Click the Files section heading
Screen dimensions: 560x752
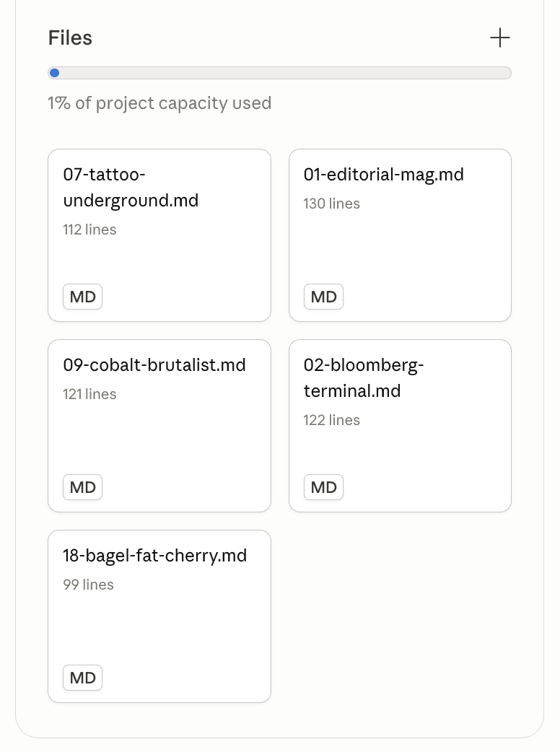(x=70, y=38)
